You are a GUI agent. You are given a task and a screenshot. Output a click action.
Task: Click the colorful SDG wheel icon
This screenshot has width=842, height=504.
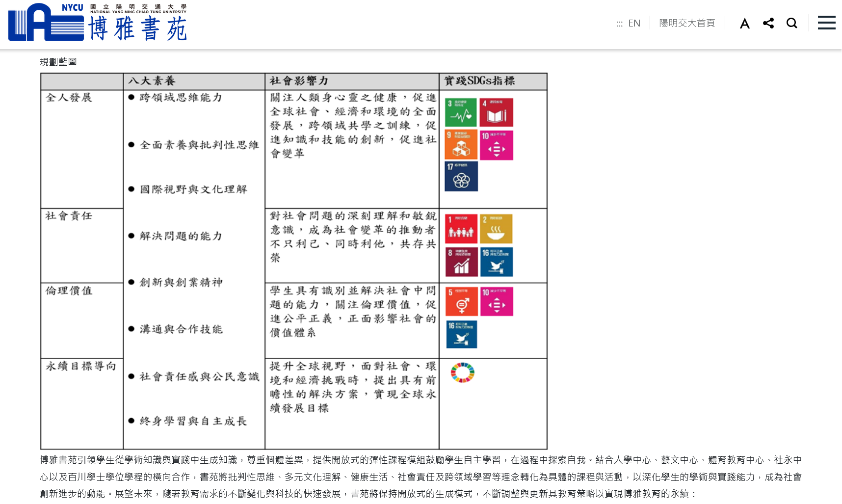click(x=462, y=372)
